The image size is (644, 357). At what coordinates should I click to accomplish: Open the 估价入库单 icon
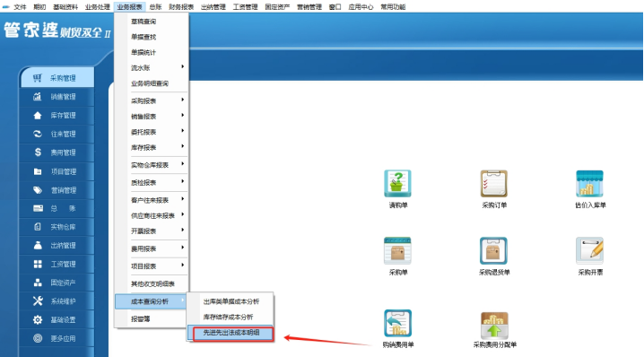590,184
